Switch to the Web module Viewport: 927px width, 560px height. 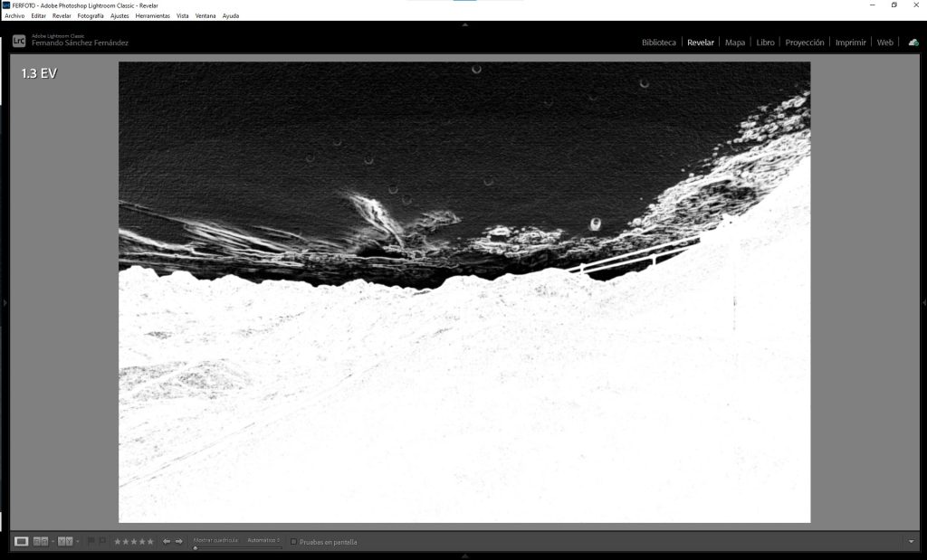885,43
